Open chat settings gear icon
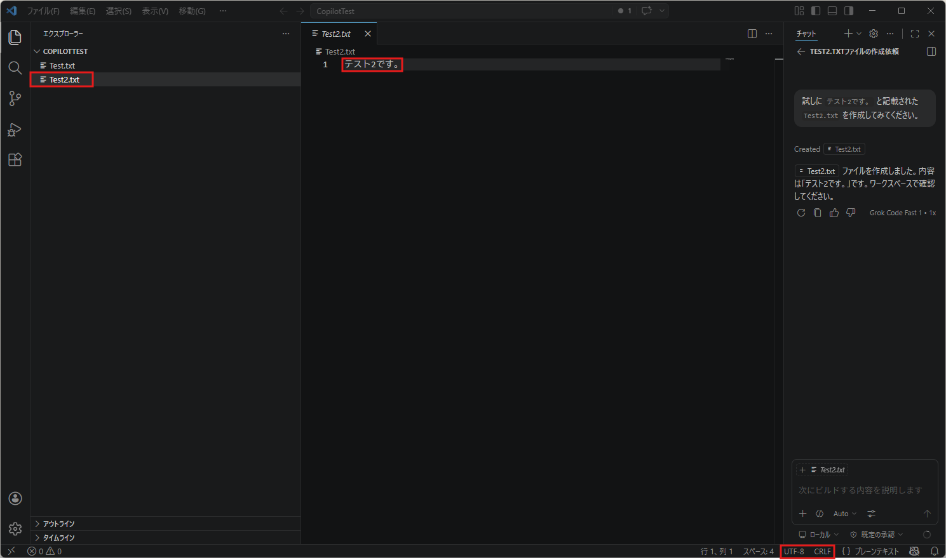 point(874,34)
